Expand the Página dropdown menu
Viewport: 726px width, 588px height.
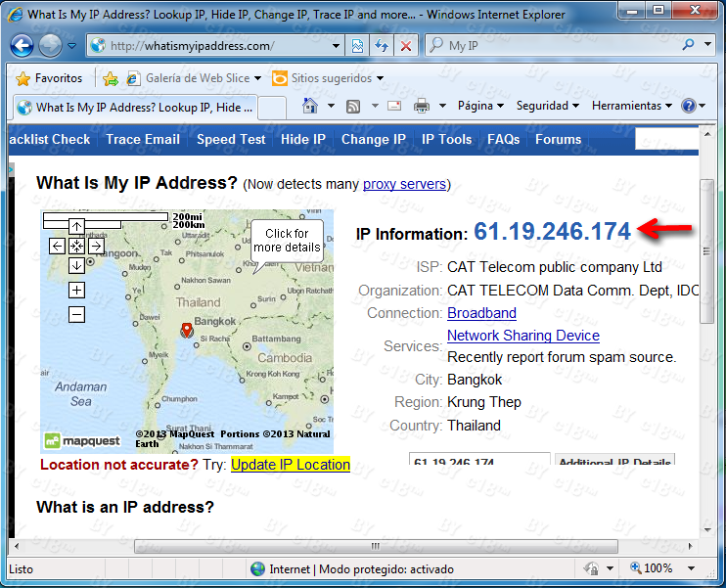480,106
